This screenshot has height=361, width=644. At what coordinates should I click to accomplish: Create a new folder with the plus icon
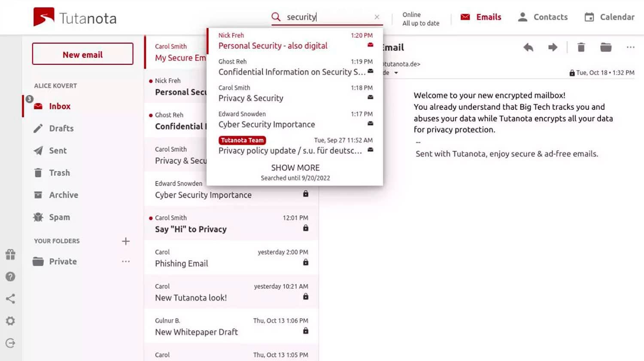point(126,241)
